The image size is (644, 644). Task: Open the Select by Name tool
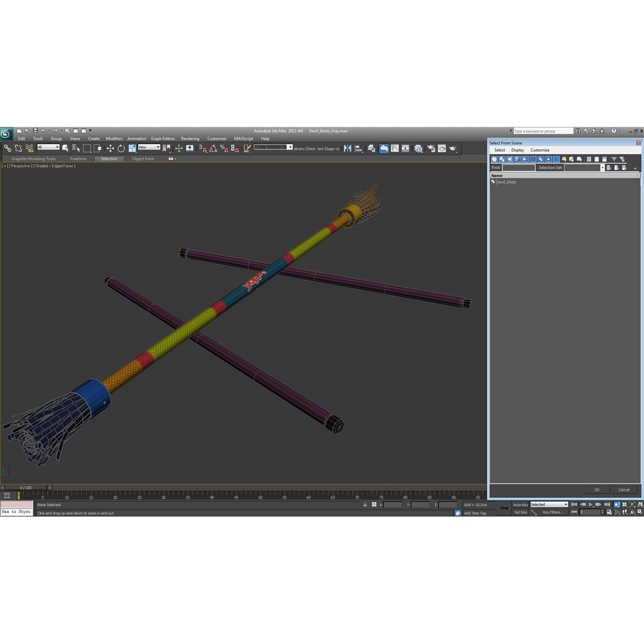[x=76, y=148]
